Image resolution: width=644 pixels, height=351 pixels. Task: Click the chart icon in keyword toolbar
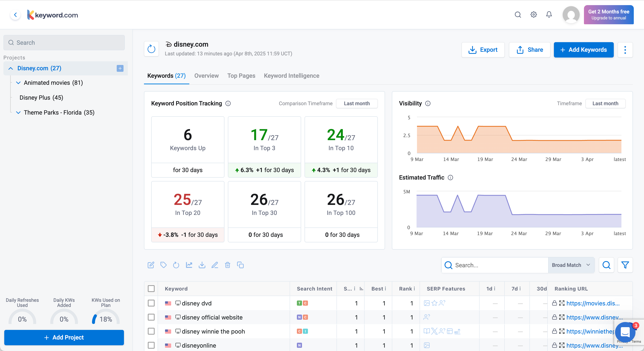tap(189, 265)
